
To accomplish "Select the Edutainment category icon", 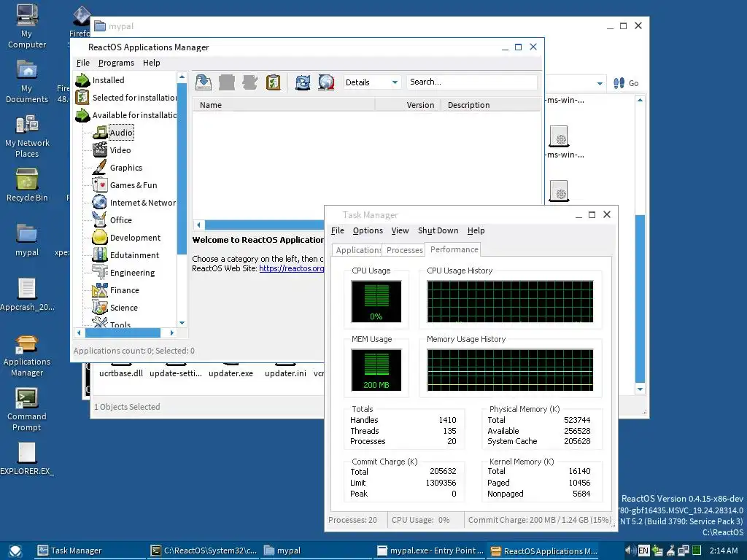I will click(x=100, y=254).
